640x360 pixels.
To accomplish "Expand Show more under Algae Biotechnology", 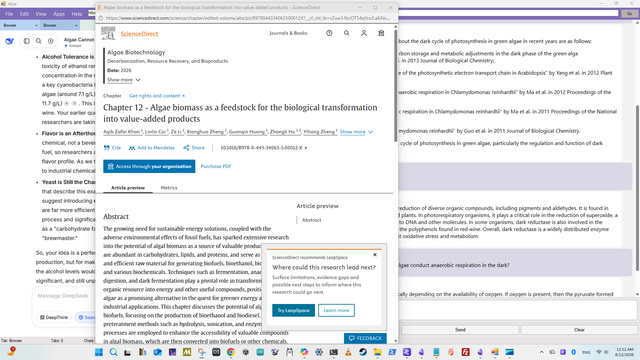I will click(x=124, y=80).
